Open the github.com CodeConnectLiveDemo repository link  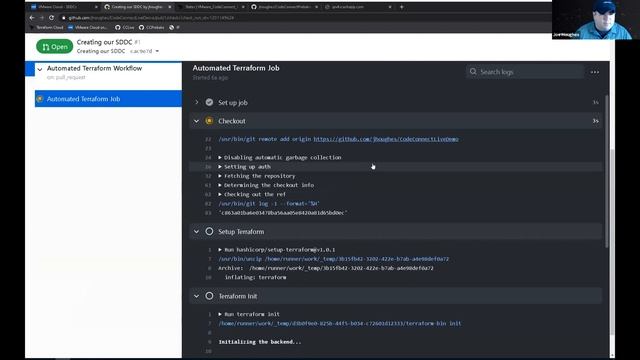point(386,139)
